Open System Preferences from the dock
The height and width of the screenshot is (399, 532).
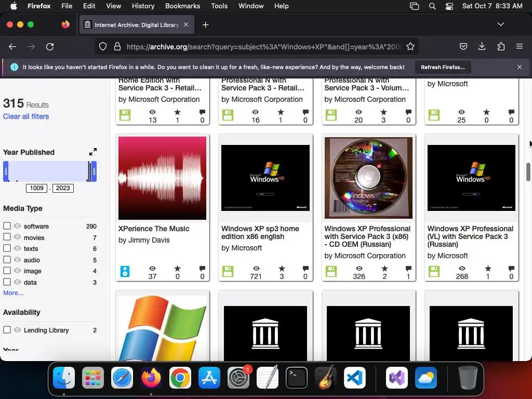[238, 377]
